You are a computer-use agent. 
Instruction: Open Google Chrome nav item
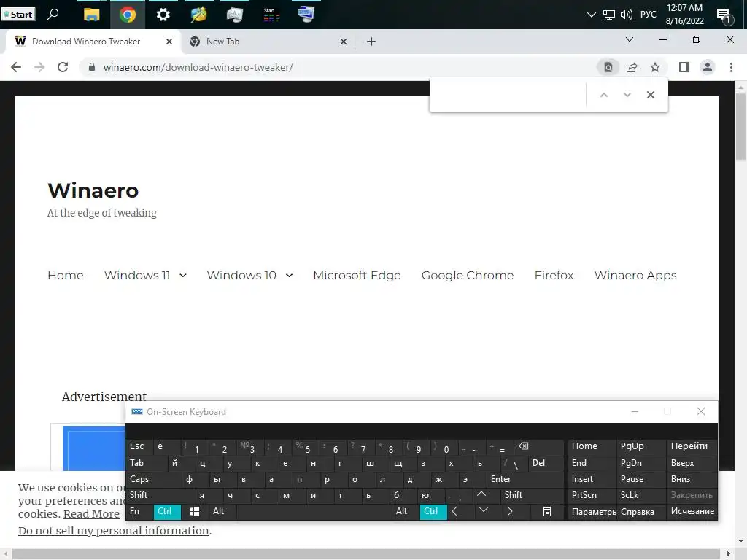(x=468, y=275)
